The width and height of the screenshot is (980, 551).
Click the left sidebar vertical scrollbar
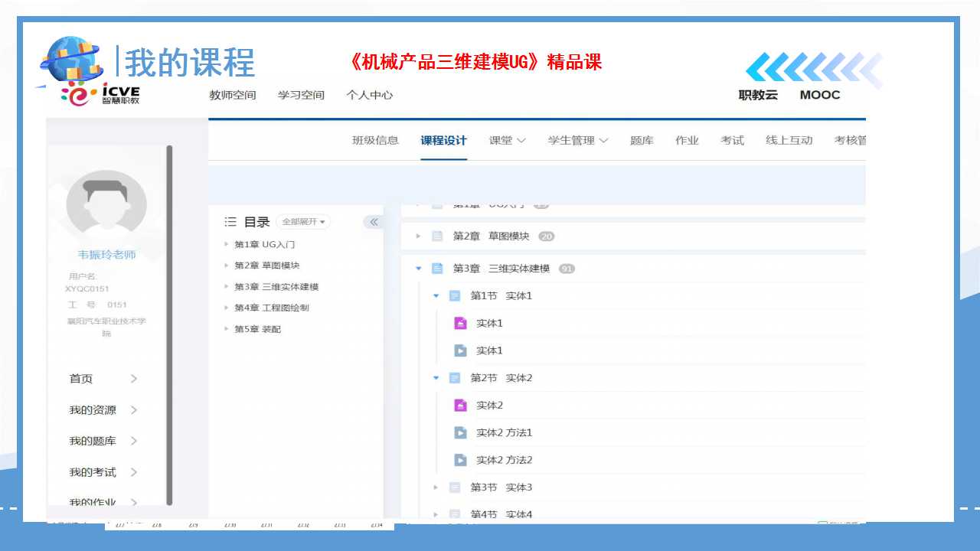169,321
